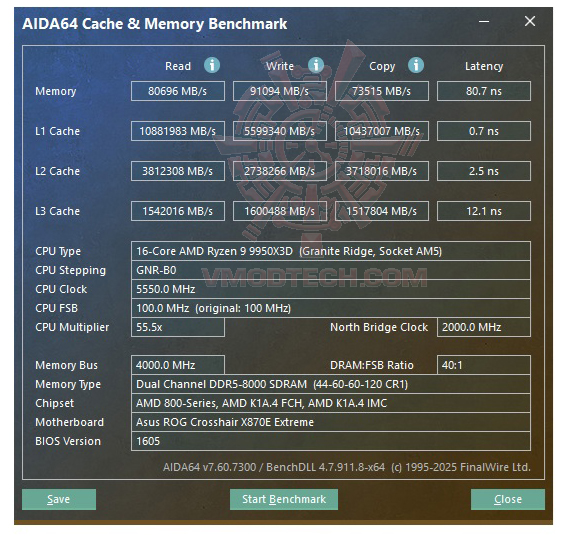Viewport: 568px width, 544px height.
Task: Click the CPU FSB value 100.0 MHz
Action: (331, 308)
